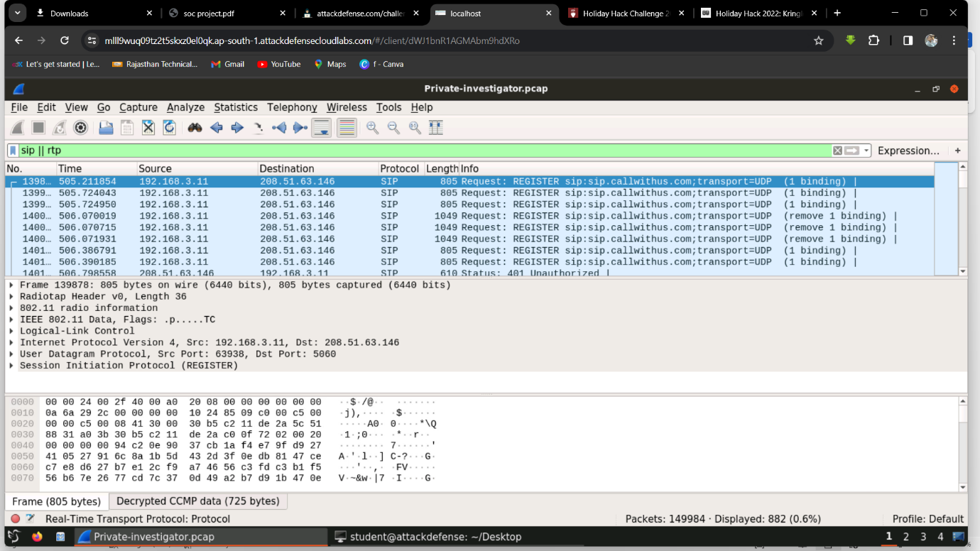980x551 pixels.
Task: Clear the display filter with X icon
Action: [837, 151]
